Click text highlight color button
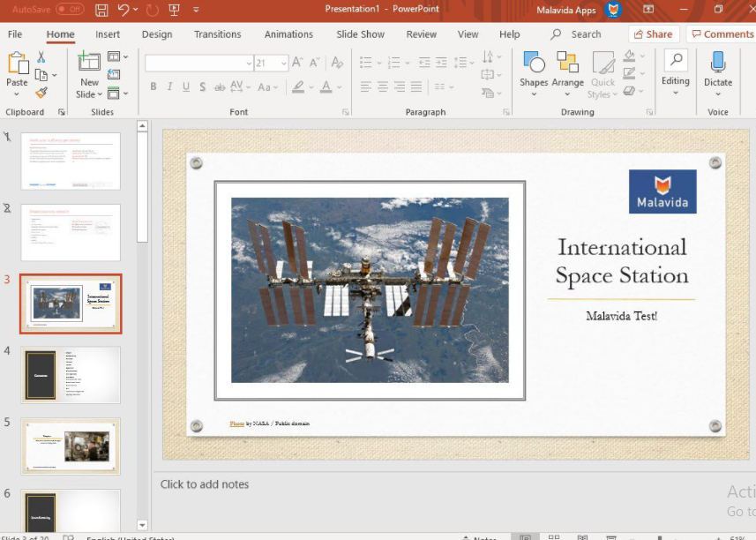Image resolution: width=756 pixels, height=540 pixels. [x=298, y=86]
